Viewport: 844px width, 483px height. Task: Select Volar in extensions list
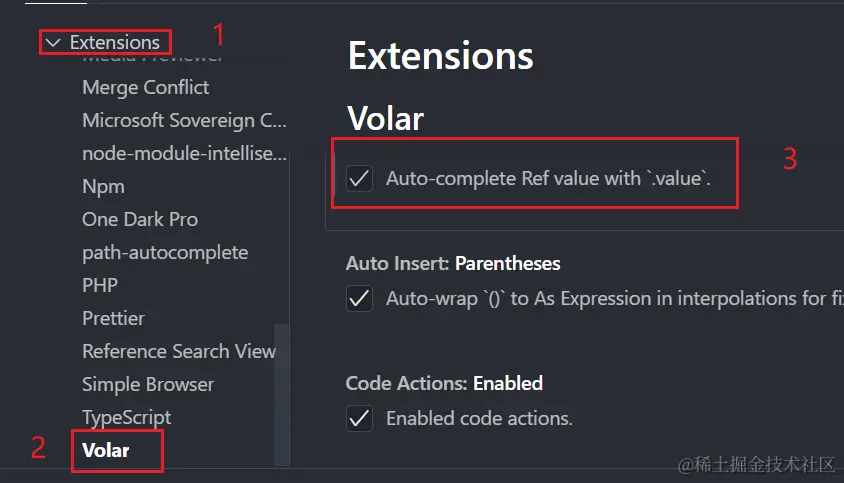tap(106, 450)
